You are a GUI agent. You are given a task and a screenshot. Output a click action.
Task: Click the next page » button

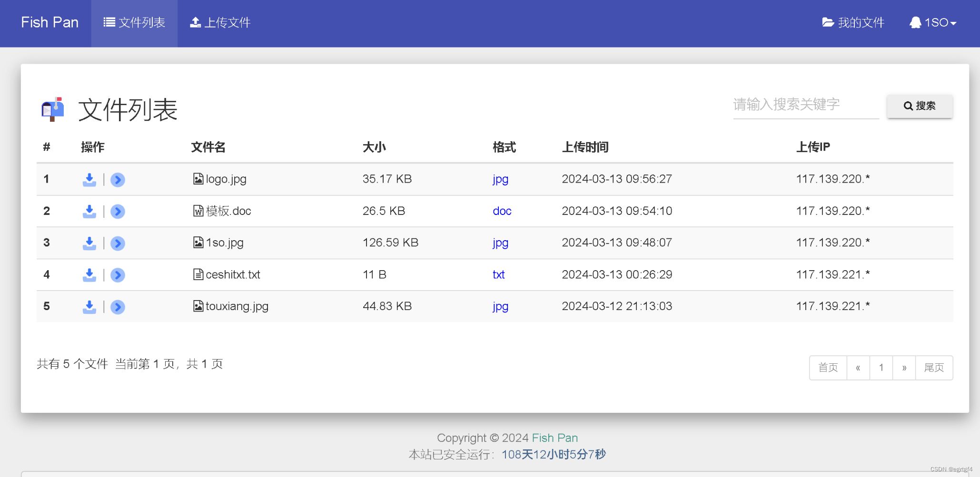coord(904,368)
